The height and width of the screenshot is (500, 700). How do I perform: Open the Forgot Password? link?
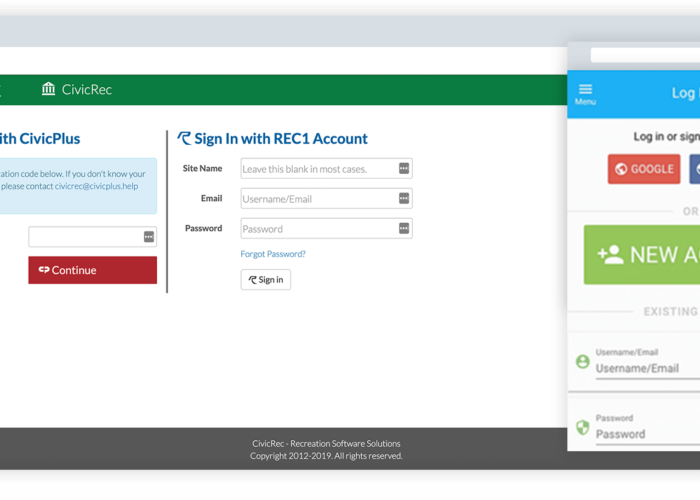273,254
